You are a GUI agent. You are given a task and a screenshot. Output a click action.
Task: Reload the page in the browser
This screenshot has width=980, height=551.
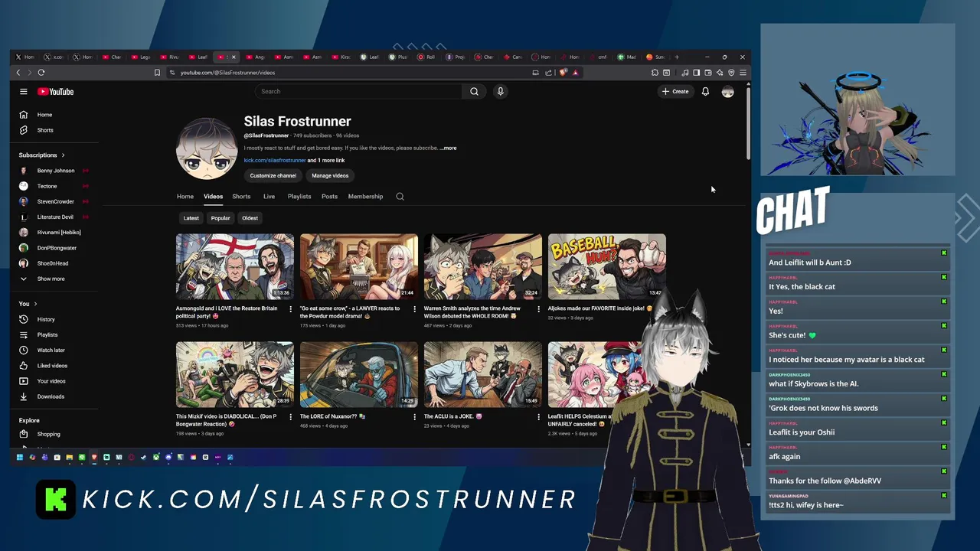(41, 73)
